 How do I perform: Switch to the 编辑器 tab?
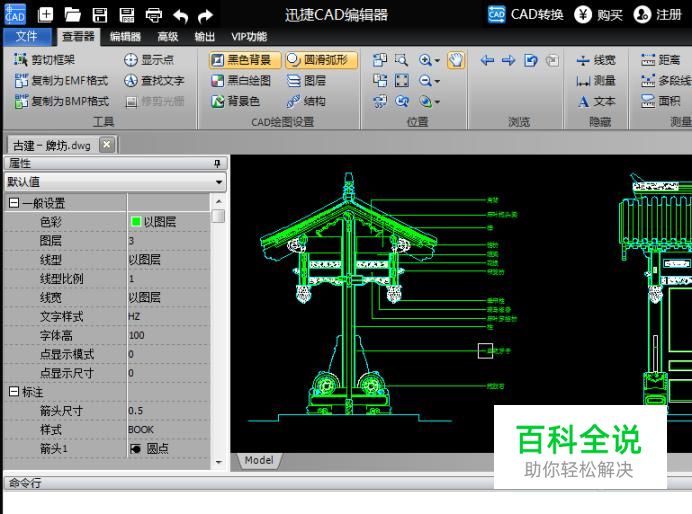tap(125, 37)
